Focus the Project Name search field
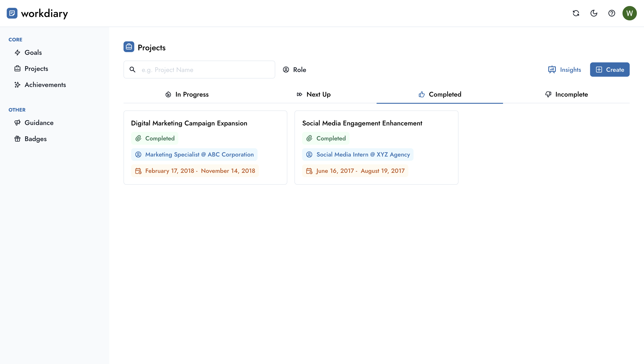The width and height of the screenshot is (644, 364). pyautogui.click(x=205, y=70)
